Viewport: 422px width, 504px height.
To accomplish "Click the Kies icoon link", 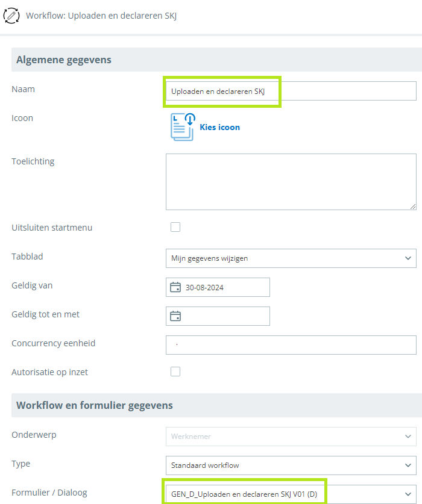I will (x=219, y=127).
